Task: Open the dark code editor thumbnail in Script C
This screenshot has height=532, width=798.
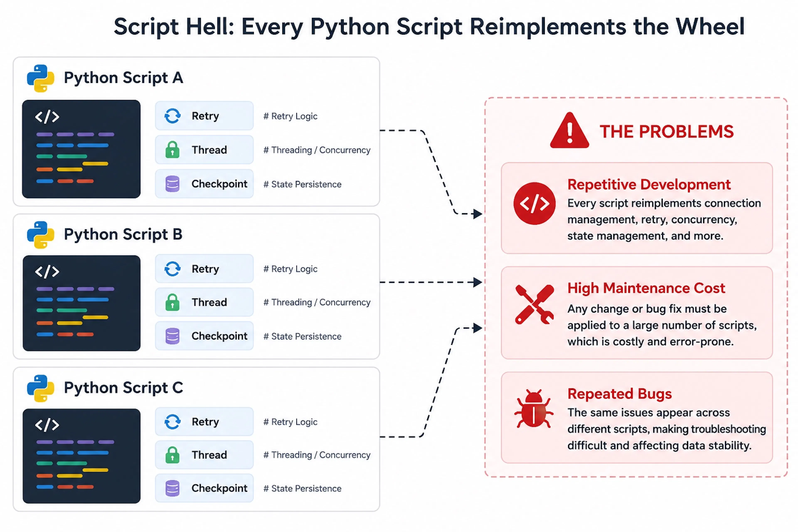Action: pyautogui.click(x=81, y=456)
